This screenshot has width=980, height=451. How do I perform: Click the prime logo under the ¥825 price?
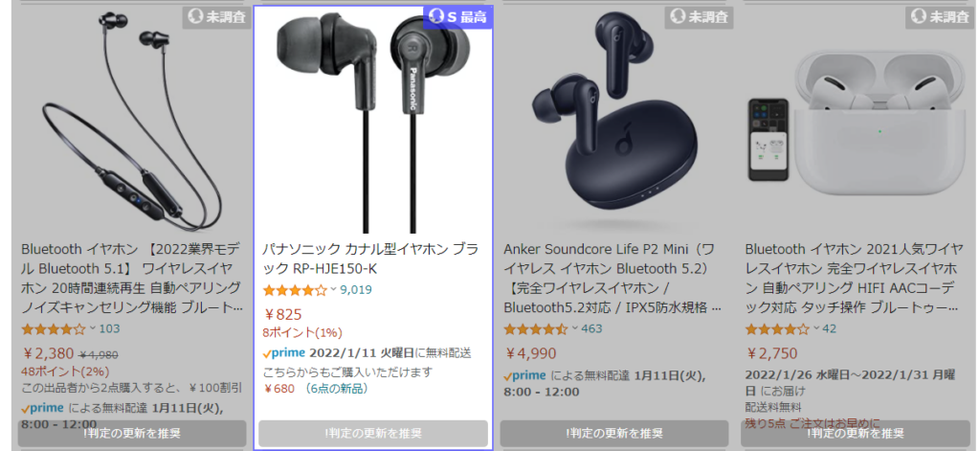(284, 352)
